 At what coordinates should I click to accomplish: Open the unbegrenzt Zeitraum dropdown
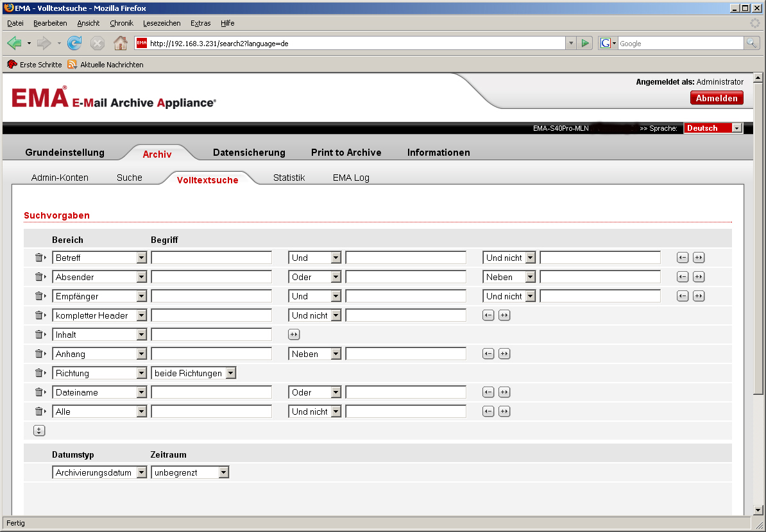[x=190, y=472]
